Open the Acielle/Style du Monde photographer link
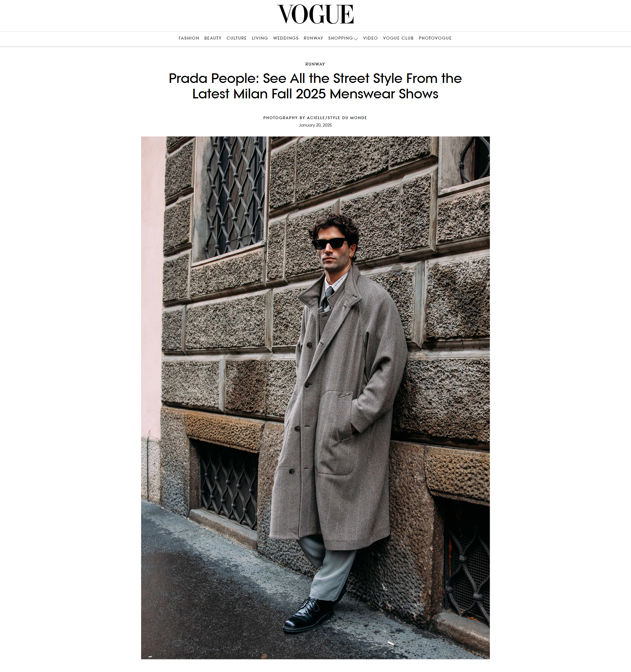 (337, 118)
